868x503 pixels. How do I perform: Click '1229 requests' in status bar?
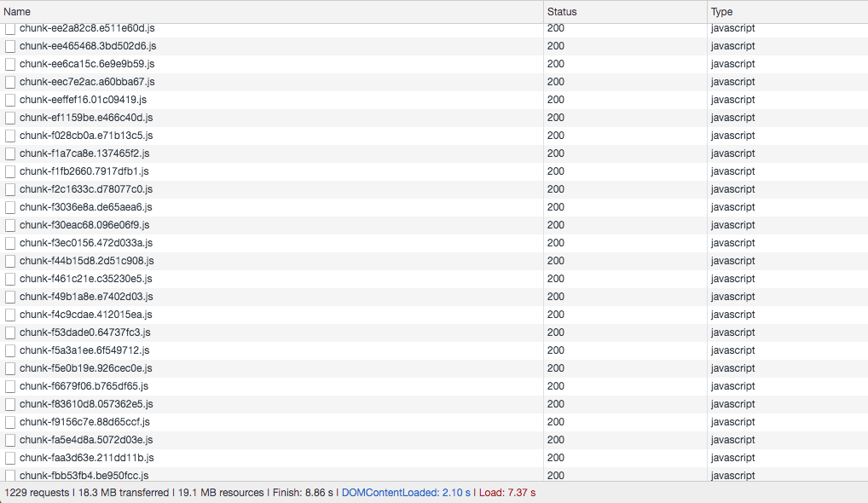(37, 493)
